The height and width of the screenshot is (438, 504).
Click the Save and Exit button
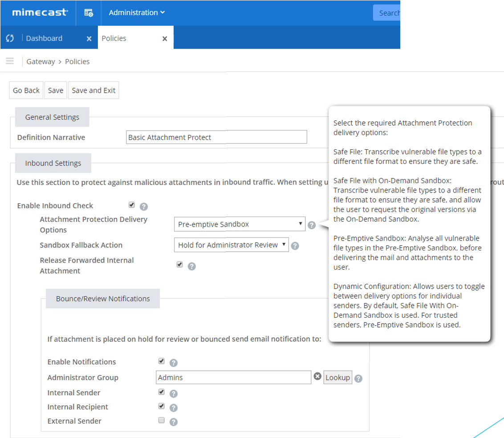[93, 90]
